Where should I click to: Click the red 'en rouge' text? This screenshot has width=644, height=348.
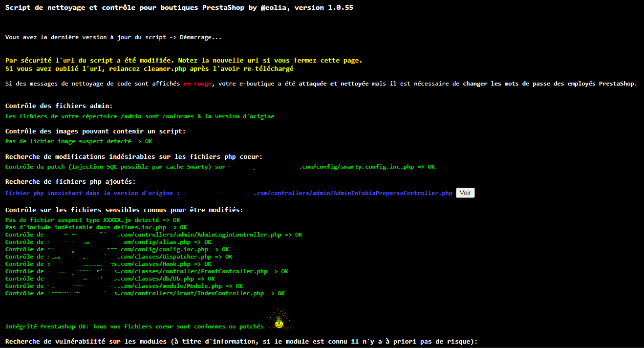click(197, 84)
